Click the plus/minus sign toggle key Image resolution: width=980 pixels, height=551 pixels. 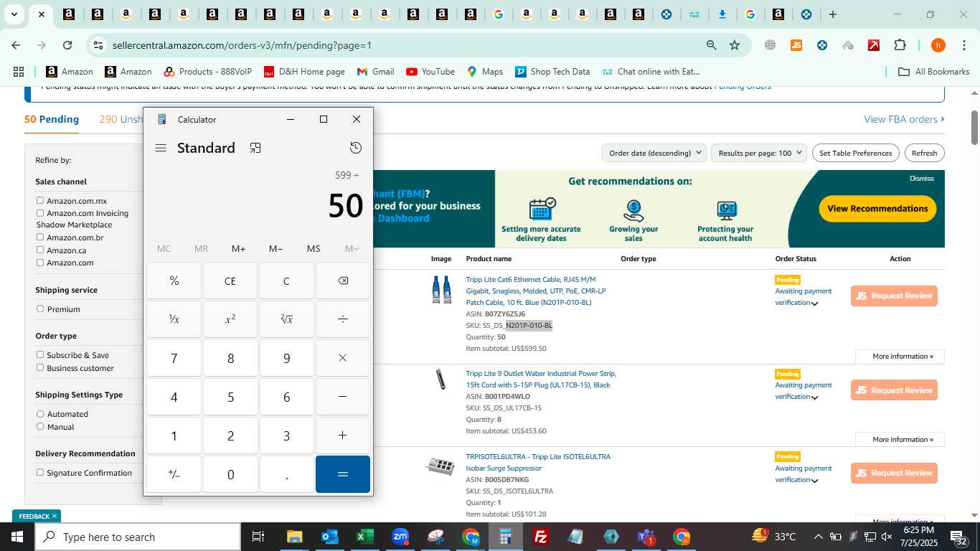coord(174,474)
